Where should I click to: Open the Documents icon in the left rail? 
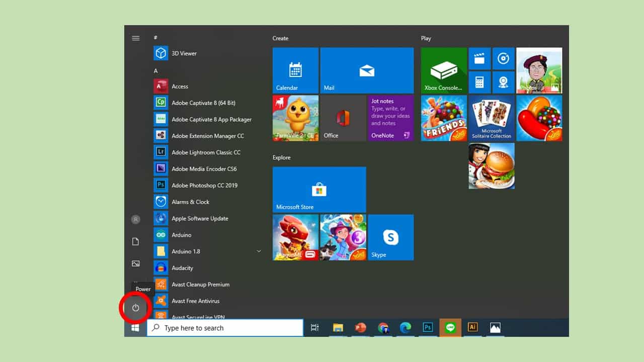click(135, 241)
